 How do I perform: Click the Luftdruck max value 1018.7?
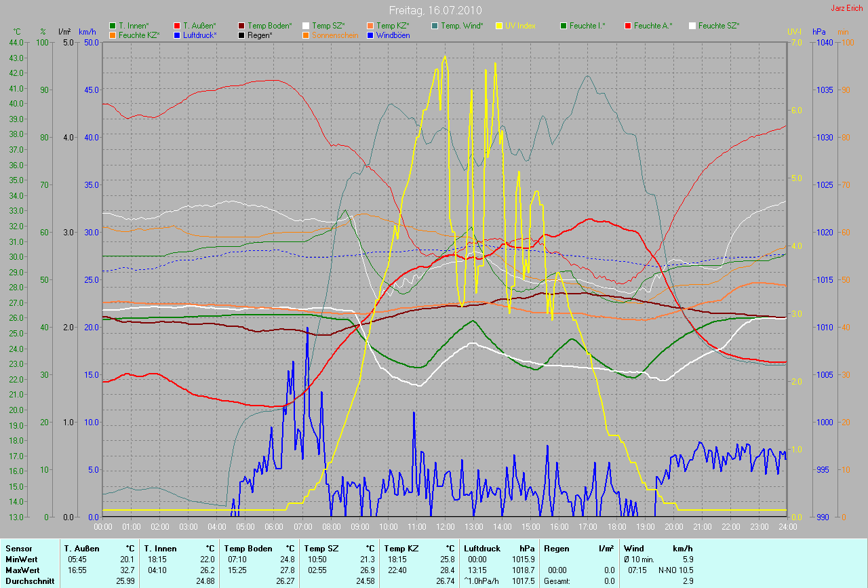point(523,570)
